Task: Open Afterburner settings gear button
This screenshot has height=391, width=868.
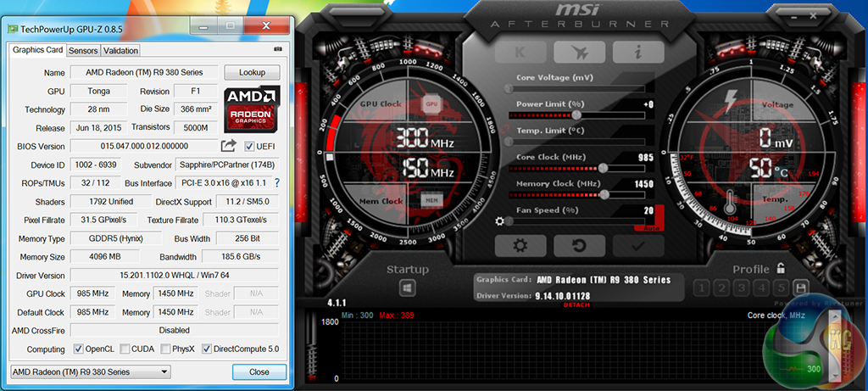Action: pyautogui.click(x=520, y=245)
